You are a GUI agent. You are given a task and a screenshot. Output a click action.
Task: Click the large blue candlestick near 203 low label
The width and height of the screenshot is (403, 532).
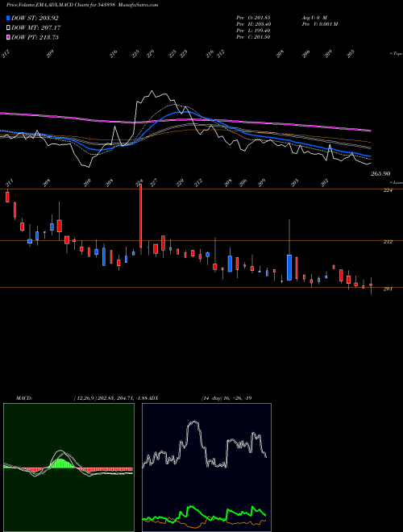click(289, 268)
